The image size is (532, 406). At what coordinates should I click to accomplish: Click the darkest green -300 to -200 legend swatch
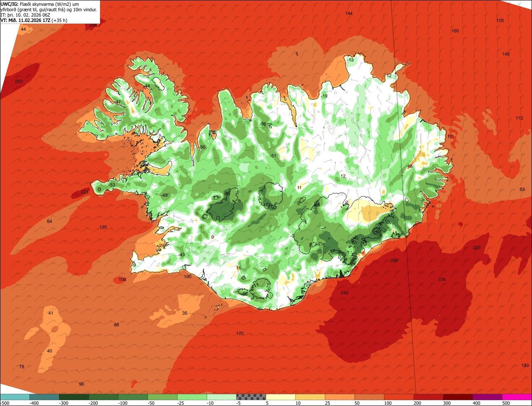pyautogui.click(x=74, y=397)
